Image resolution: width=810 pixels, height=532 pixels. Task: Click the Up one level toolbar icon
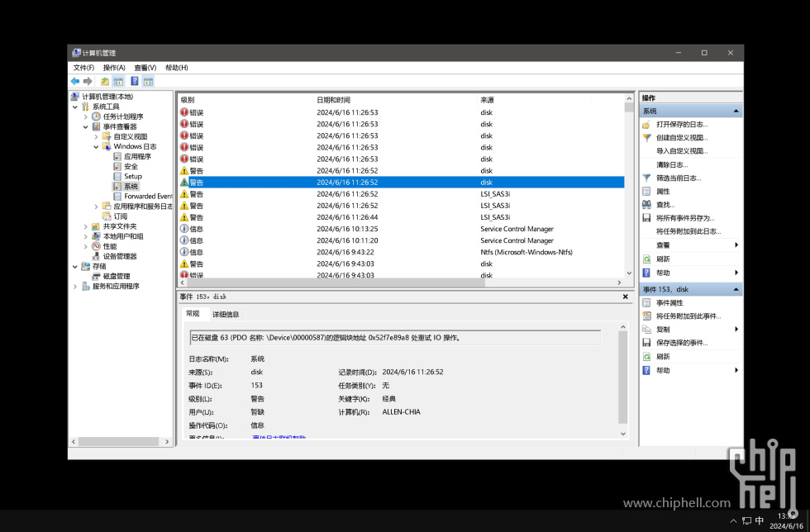point(105,81)
